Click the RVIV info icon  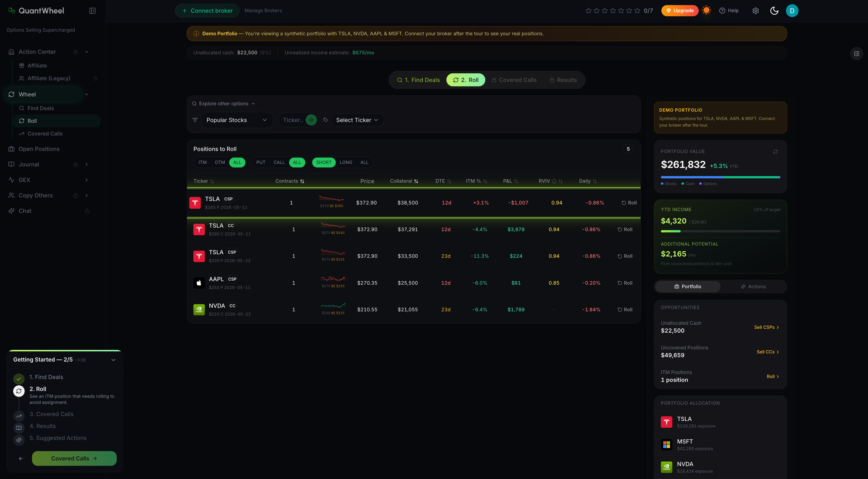pos(554,181)
